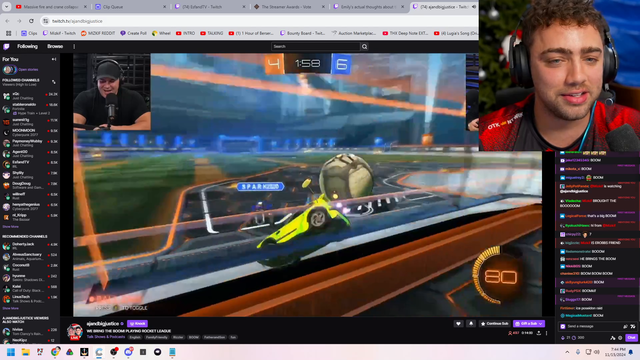
Task: Reload the current browser page
Action: point(31,21)
